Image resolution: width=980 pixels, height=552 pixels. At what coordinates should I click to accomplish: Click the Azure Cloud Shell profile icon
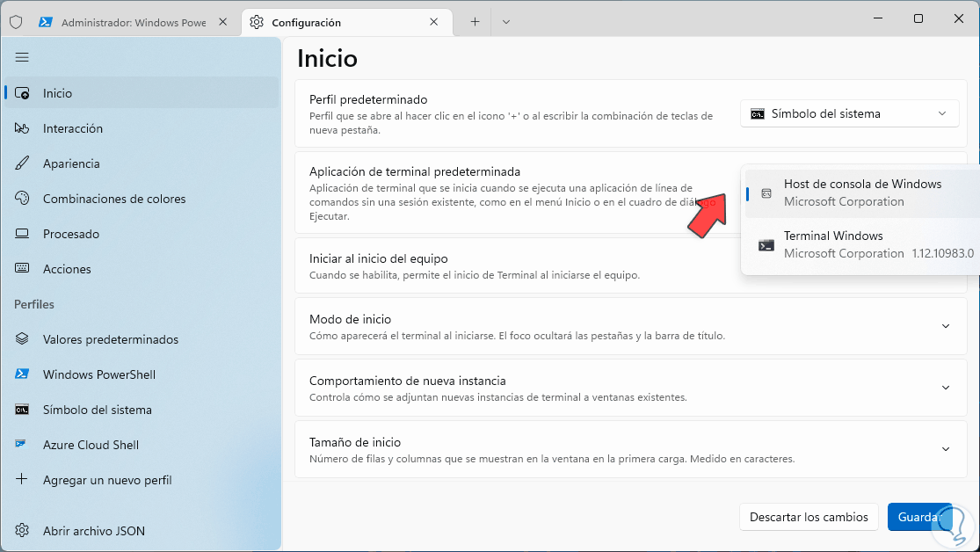tap(20, 444)
